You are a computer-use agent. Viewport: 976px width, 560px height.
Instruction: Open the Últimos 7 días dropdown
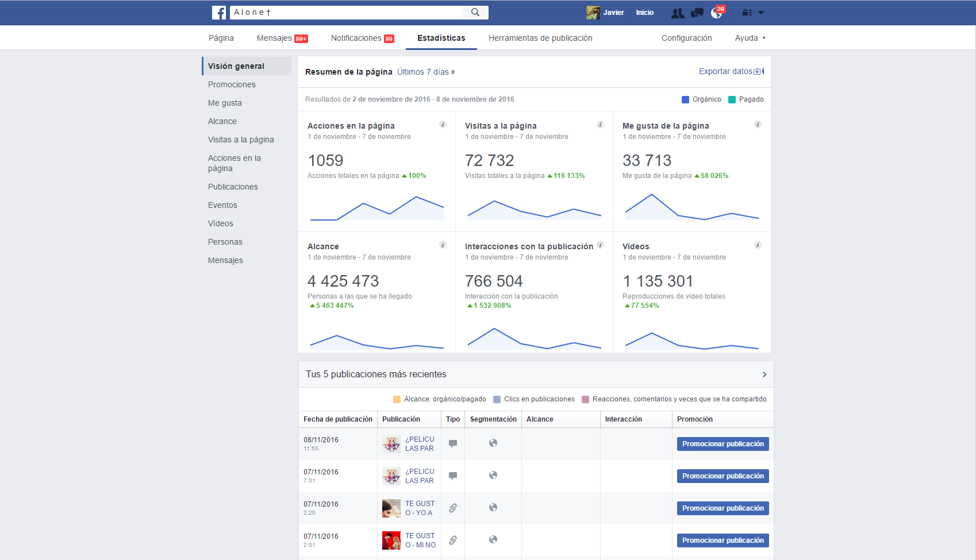[426, 72]
